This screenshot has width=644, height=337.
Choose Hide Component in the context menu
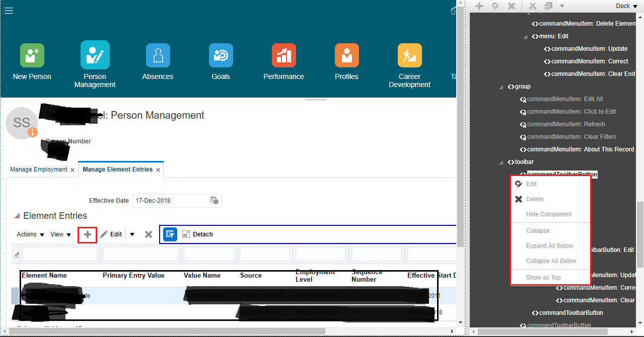550,214
